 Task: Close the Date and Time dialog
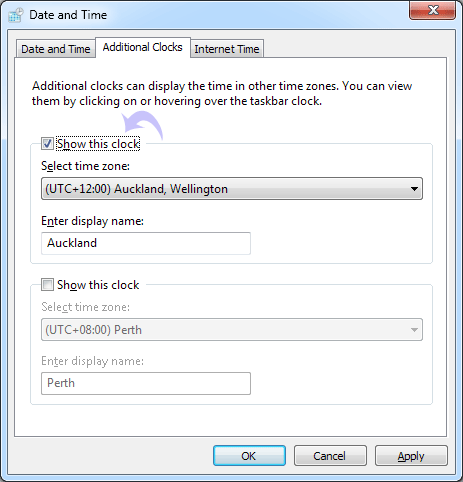432,10
